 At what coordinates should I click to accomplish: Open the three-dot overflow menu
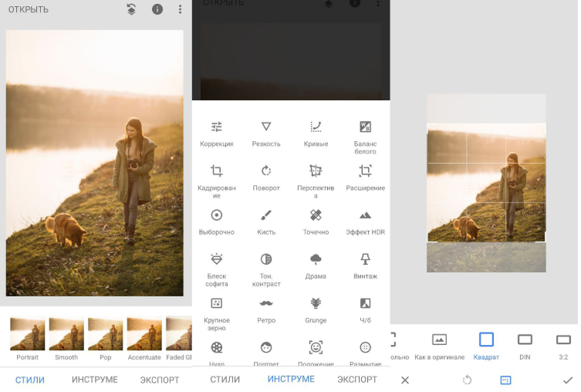(180, 9)
